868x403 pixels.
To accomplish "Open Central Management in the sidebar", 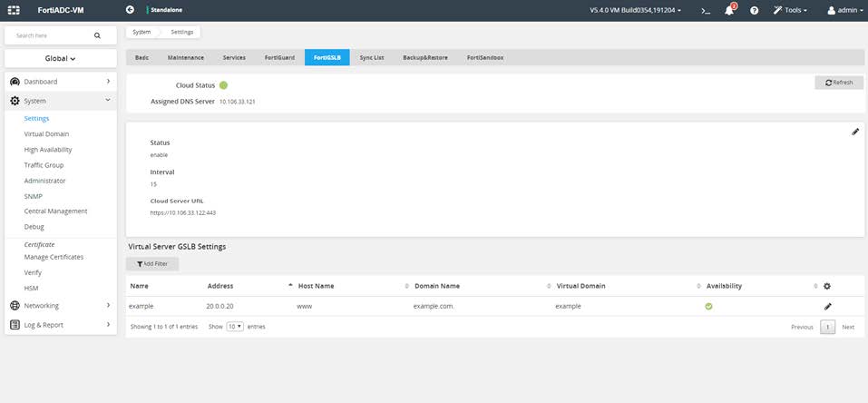I will tap(56, 211).
